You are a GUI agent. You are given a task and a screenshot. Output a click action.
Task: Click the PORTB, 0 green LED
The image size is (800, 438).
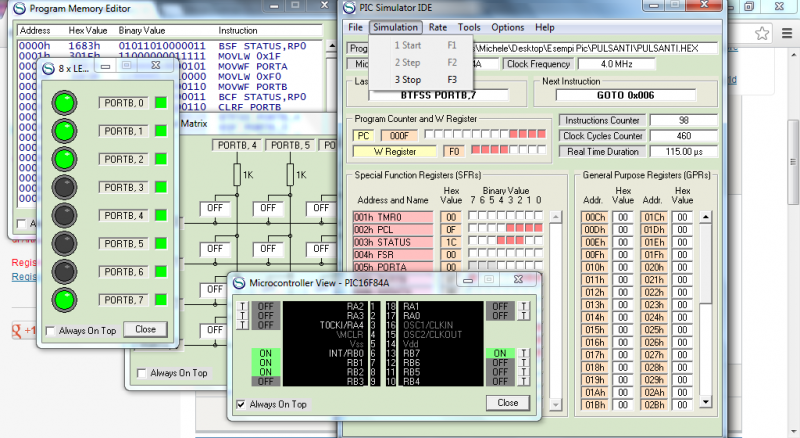coord(64,103)
